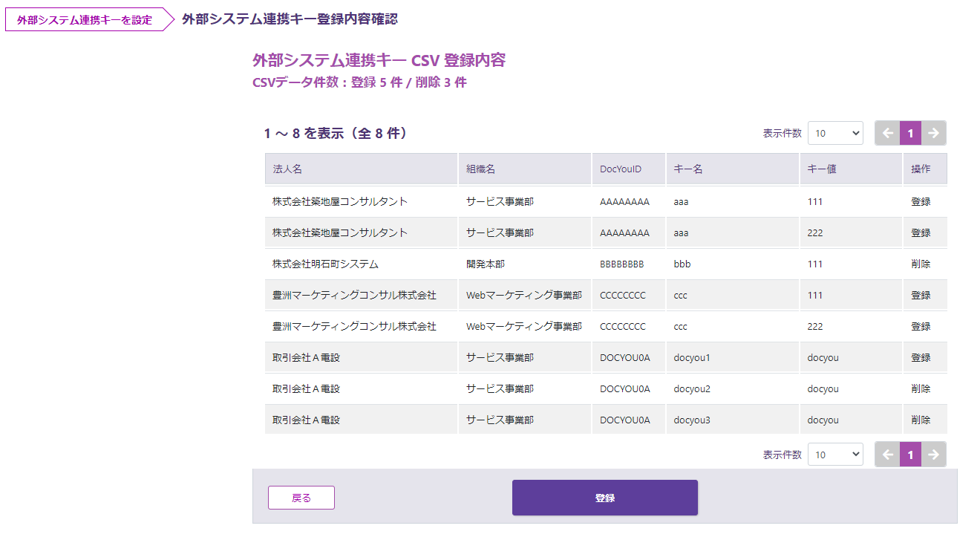
Task: Click the キー名 column header
Action: [x=687, y=169]
